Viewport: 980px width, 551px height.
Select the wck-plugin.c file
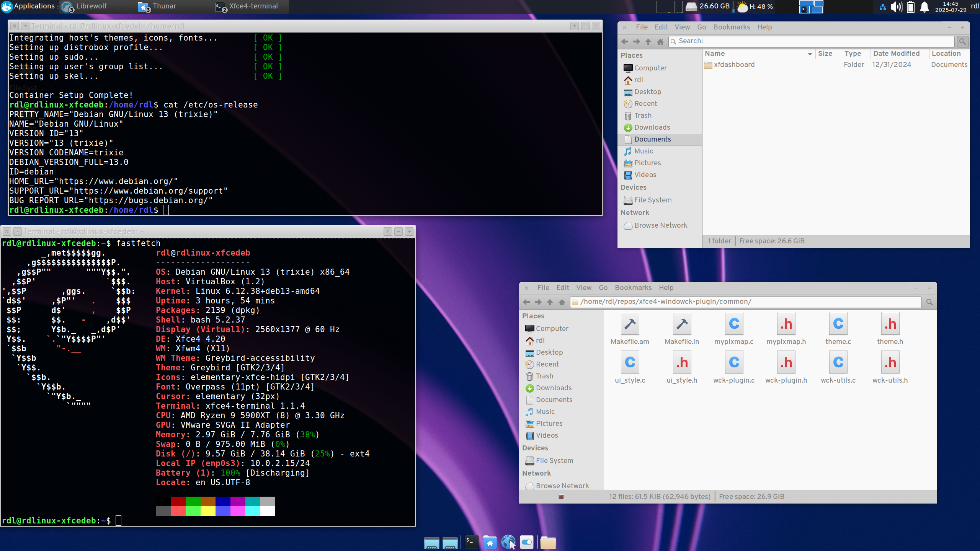pyautogui.click(x=734, y=368)
